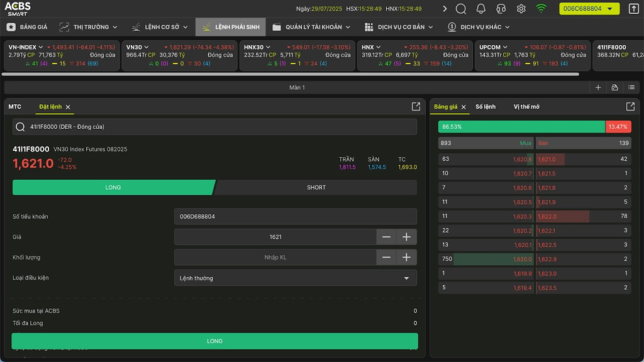The image size is (644, 362).
Task: Click the search icon in symbol field
Action: 20,127
